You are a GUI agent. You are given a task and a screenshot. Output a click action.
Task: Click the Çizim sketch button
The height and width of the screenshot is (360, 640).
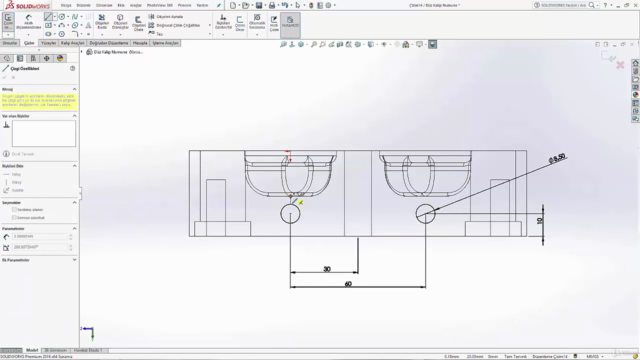point(8,22)
